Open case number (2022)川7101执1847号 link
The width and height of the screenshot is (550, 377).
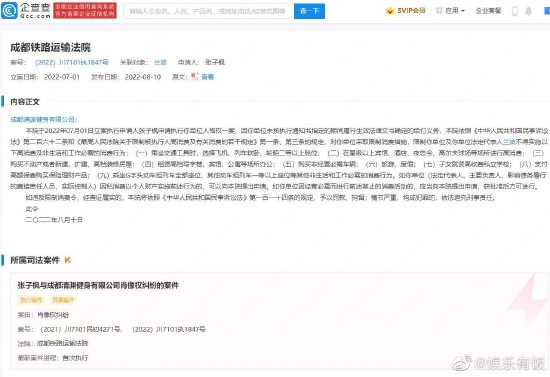72,62
